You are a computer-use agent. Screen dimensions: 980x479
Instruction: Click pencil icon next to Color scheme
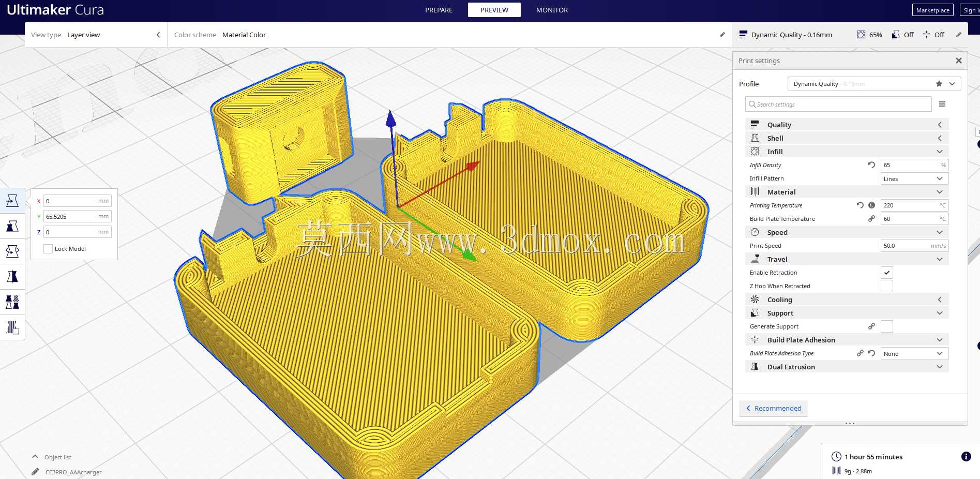722,35
